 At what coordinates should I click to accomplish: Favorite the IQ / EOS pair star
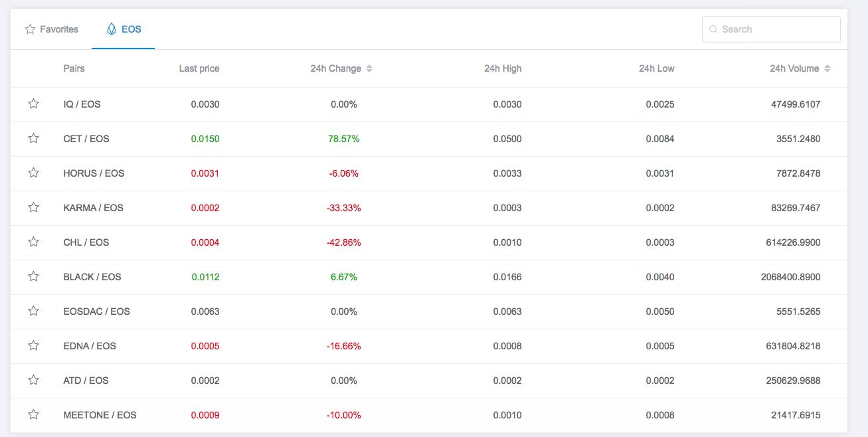pos(33,104)
